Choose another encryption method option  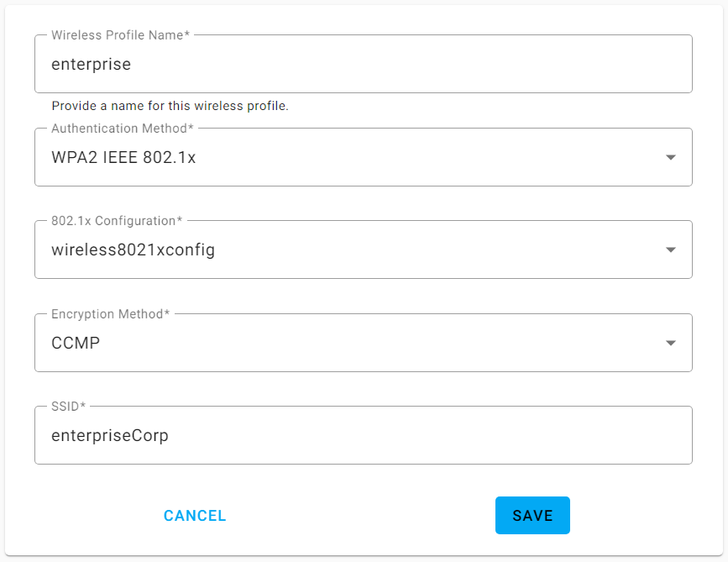(x=361, y=342)
